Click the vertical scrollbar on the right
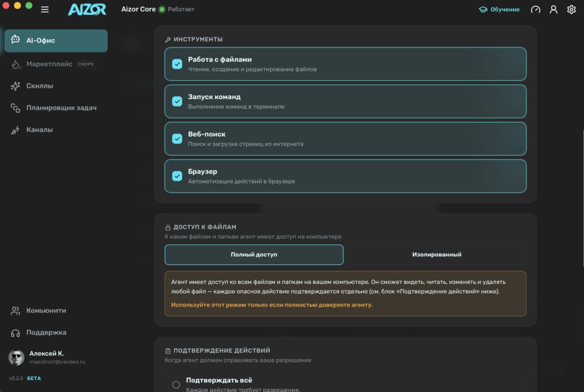584x392 pixels. (582, 197)
